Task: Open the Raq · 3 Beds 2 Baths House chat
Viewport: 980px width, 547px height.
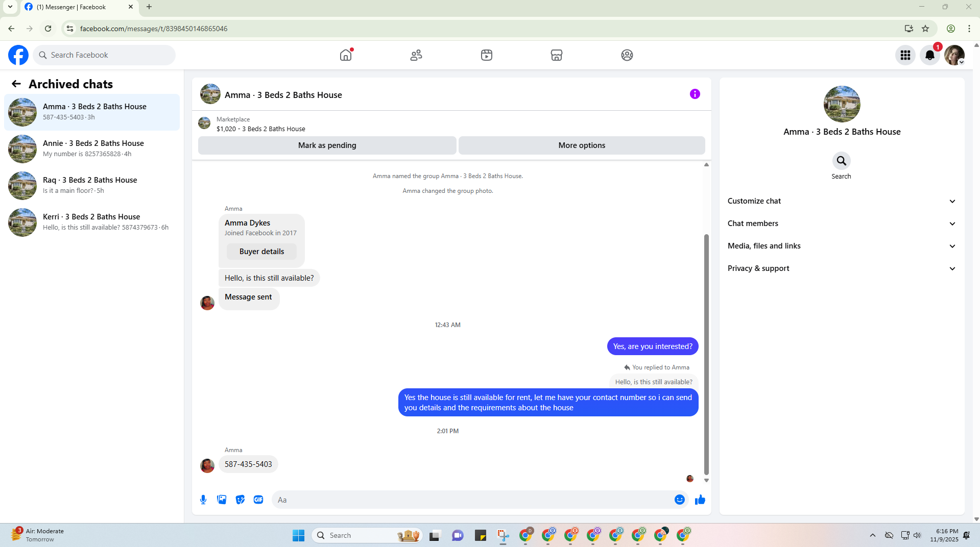Action: pyautogui.click(x=92, y=185)
